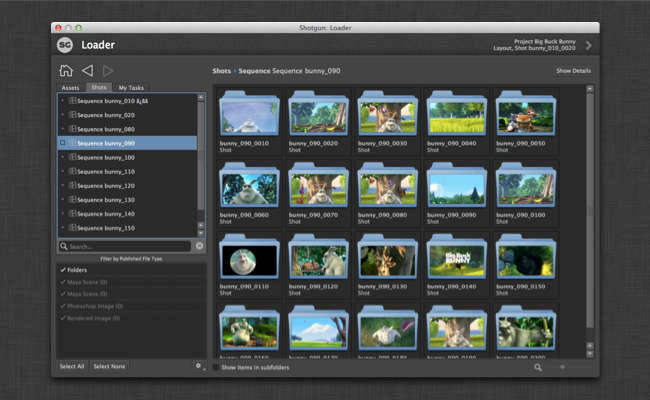650x400 pixels.
Task: Click the Show Details button
Action: coord(573,71)
